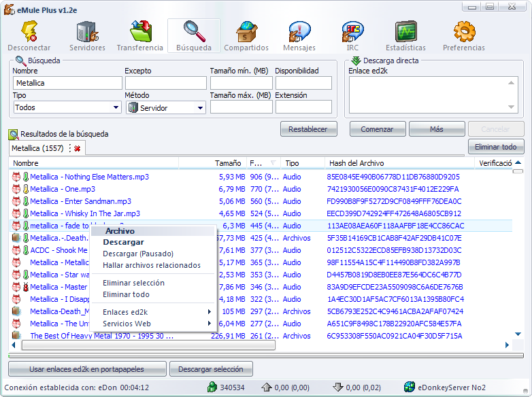Open Preferencias gear icon
Viewport: 532px width, 397px height.
(464, 33)
